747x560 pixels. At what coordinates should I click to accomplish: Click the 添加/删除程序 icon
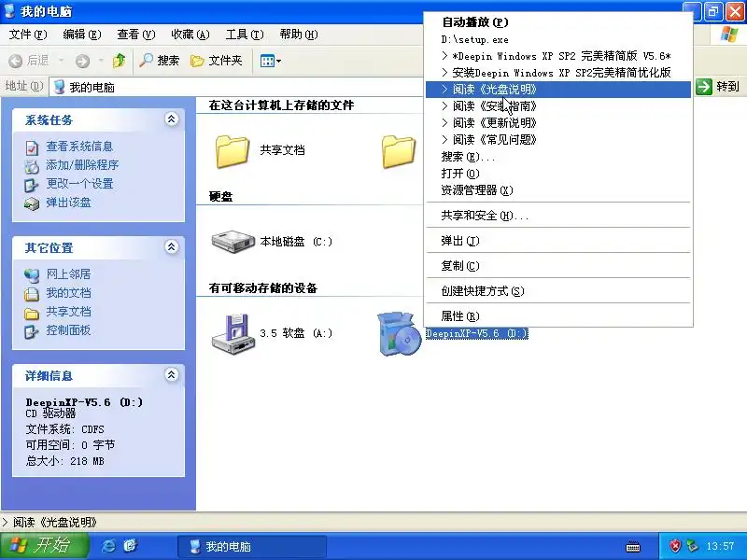click(32, 167)
